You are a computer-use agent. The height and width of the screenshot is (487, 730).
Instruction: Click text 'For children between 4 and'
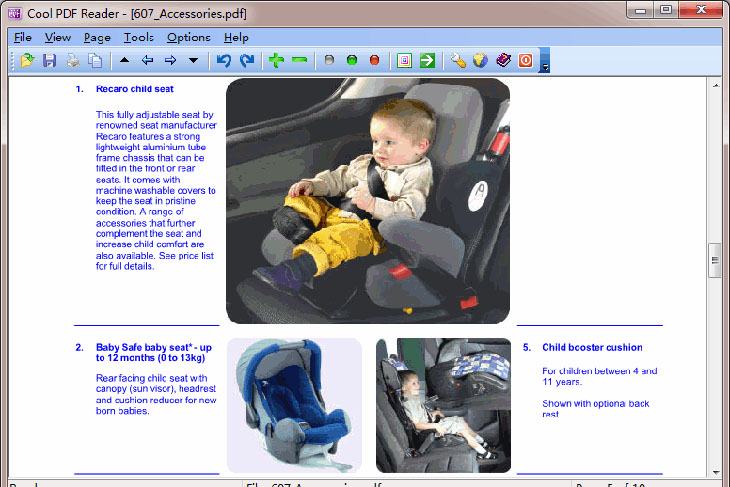600,371
